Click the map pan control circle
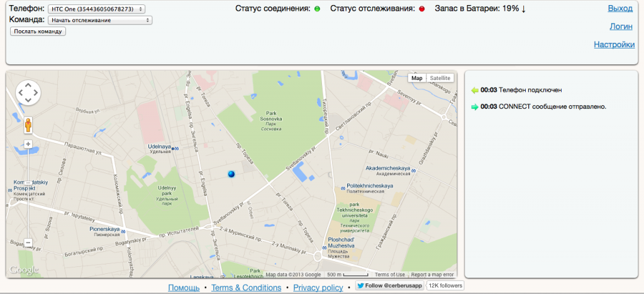Image resolution: width=644 pixels, height=294 pixels. [28, 93]
